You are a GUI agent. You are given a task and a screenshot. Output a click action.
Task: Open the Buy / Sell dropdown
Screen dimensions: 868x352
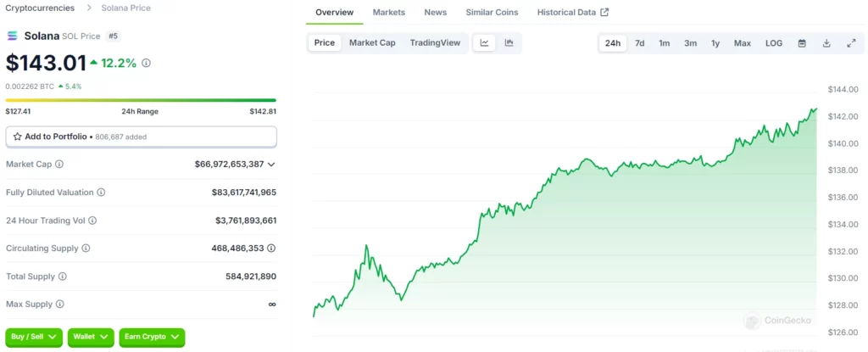click(34, 337)
